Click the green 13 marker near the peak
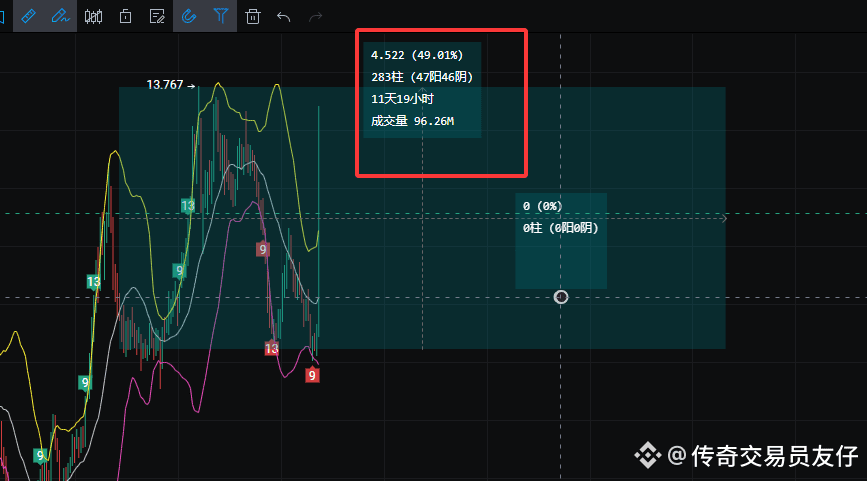Viewport: 867px width, 481px height. coord(187,205)
